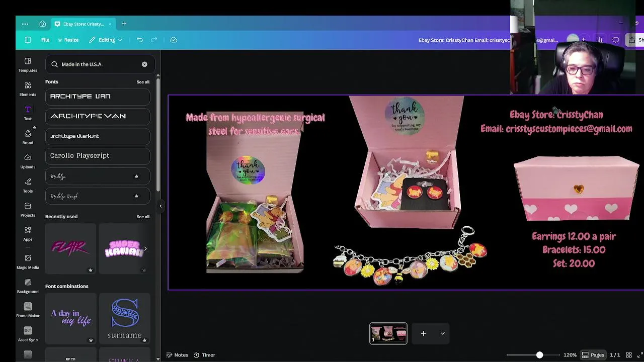Open the Notes panel
644x362 pixels.
177,355
